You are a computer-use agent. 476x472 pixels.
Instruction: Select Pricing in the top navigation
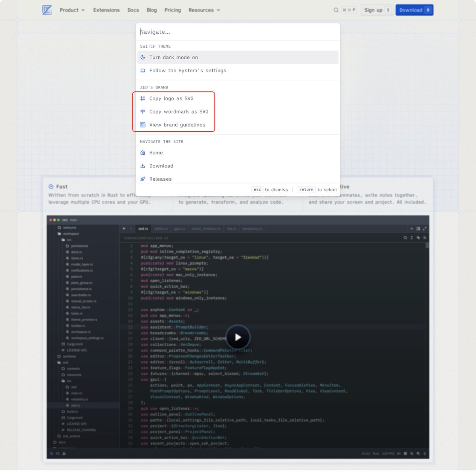[173, 10]
